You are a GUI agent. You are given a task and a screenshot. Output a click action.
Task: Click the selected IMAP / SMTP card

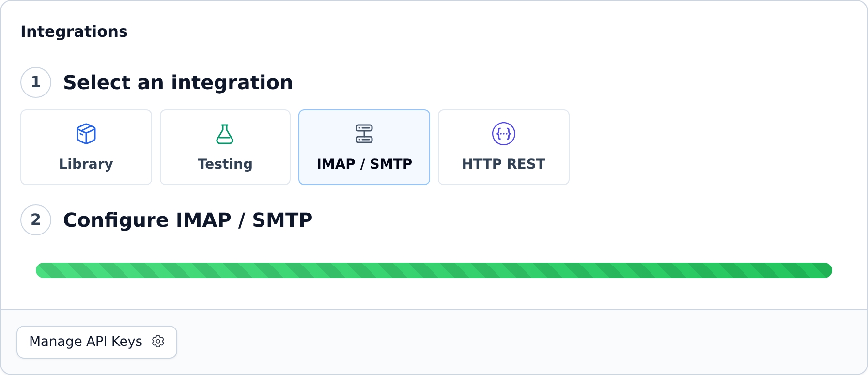coord(364,147)
